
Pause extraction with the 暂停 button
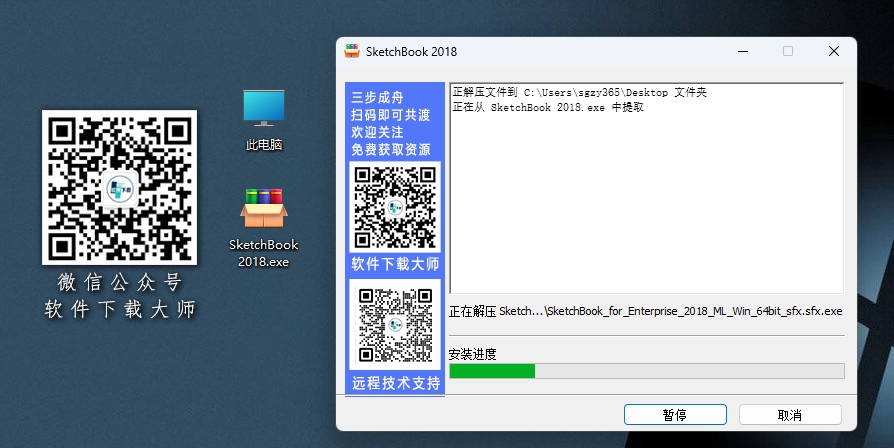pos(675,414)
